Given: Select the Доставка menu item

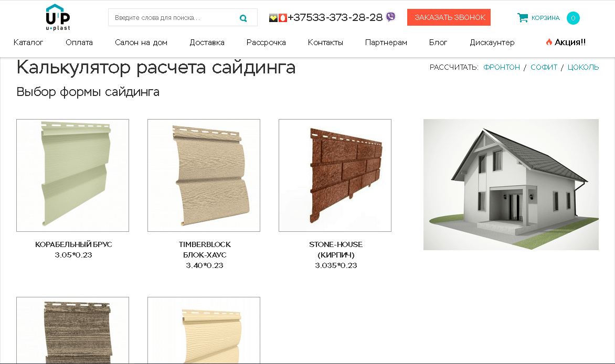Looking at the screenshot, I should click(x=207, y=42).
